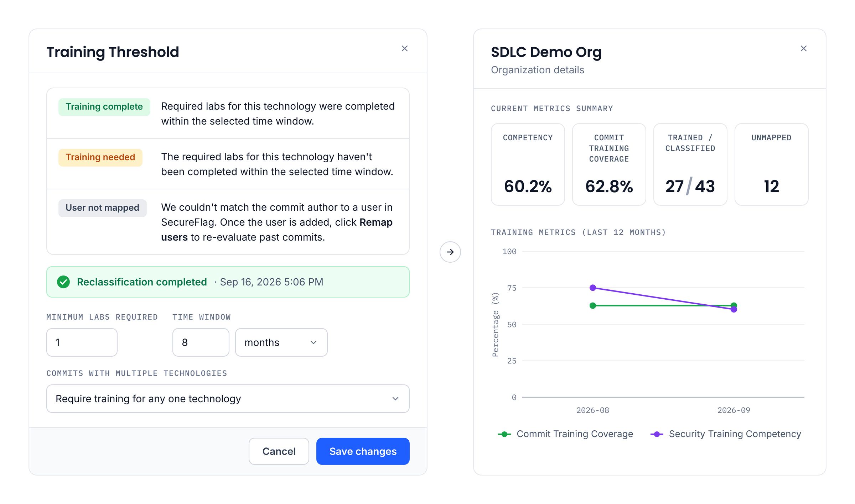855x504 pixels.
Task: Click the 2026-08 x-axis label
Action: click(x=592, y=410)
